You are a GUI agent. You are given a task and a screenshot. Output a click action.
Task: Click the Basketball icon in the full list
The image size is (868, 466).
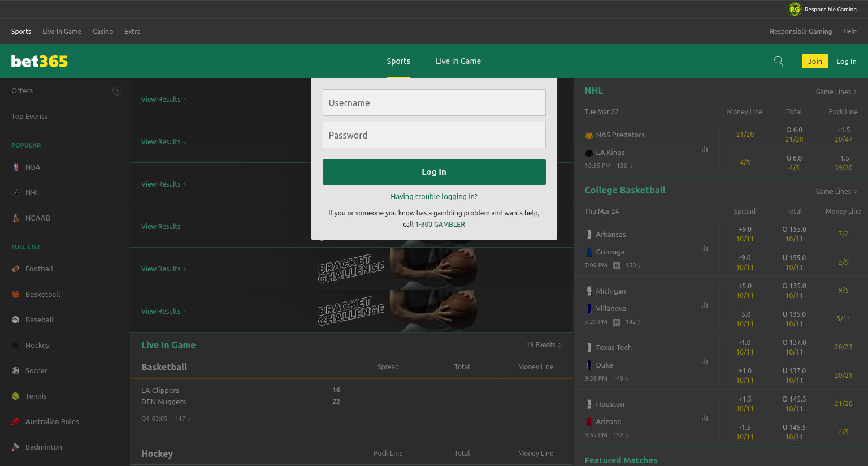click(15, 294)
